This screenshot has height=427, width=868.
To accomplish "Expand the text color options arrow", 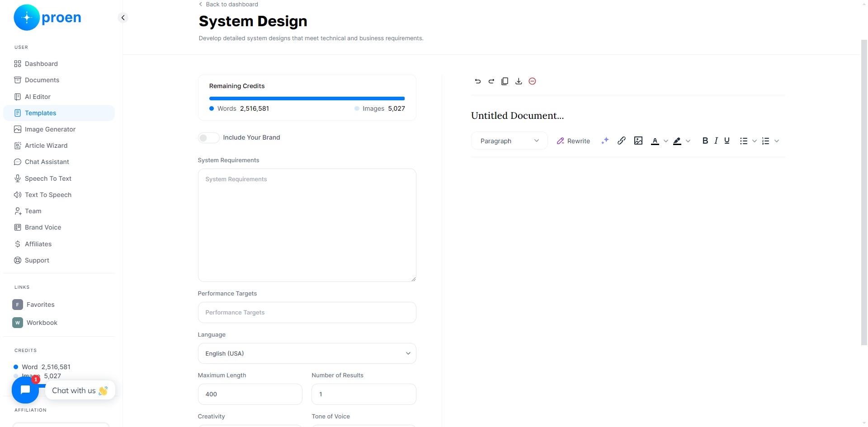I will click(x=665, y=141).
